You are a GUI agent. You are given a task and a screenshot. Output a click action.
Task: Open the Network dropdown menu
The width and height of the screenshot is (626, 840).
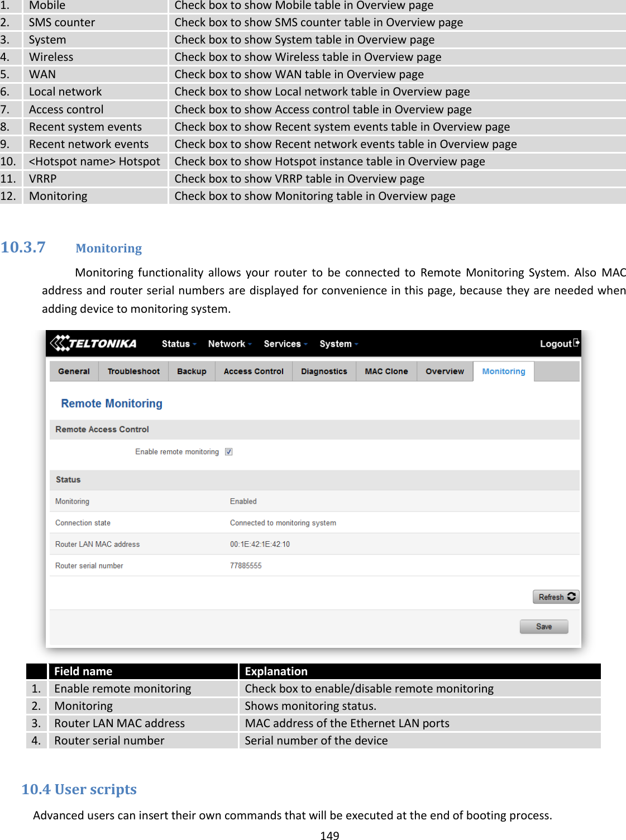[x=228, y=343]
